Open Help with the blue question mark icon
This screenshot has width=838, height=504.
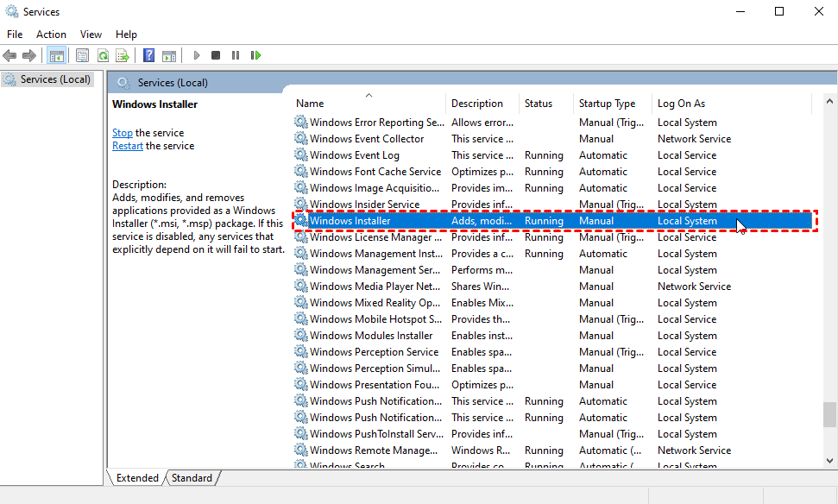click(x=148, y=56)
